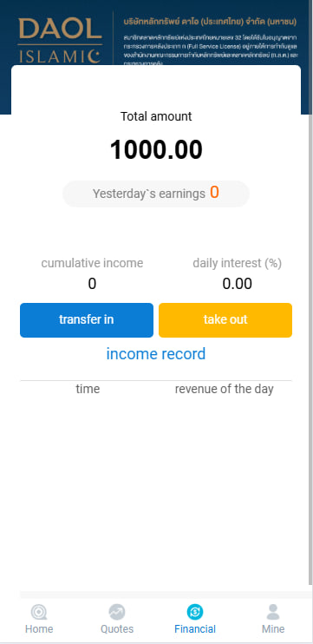Select the Home tab label
This screenshot has width=313, height=644.
click(39, 628)
